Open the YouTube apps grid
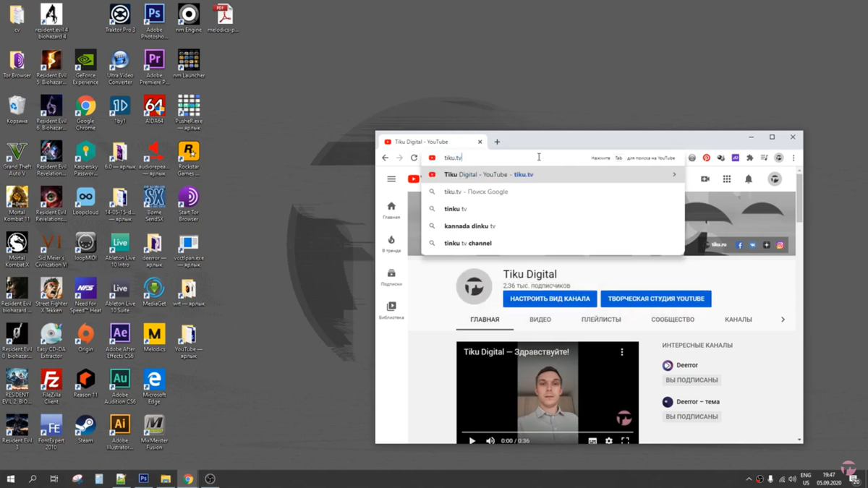The height and width of the screenshot is (488, 868). click(x=727, y=179)
